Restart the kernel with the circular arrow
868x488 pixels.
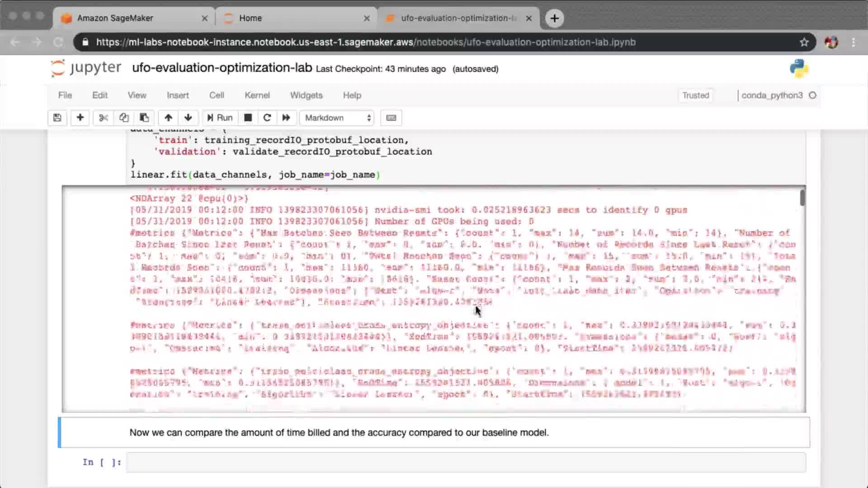[x=267, y=118]
